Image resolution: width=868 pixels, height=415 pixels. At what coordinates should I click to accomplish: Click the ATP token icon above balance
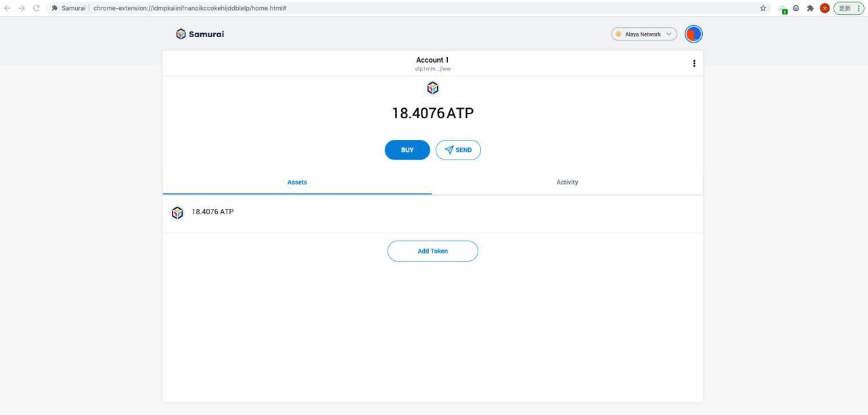[x=432, y=88]
